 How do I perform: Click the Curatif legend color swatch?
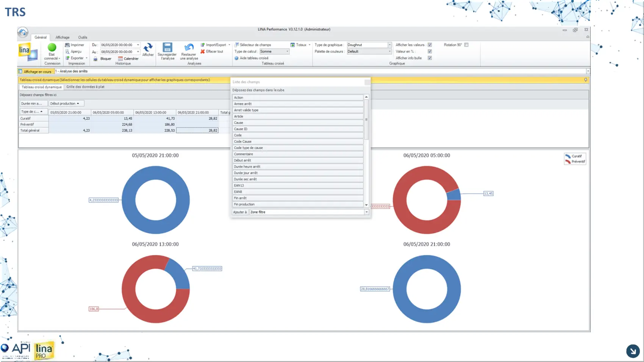click(567, 156)
